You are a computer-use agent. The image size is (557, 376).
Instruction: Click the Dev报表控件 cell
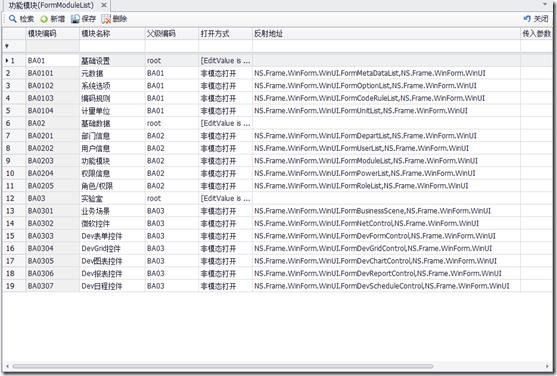point(112,274)
